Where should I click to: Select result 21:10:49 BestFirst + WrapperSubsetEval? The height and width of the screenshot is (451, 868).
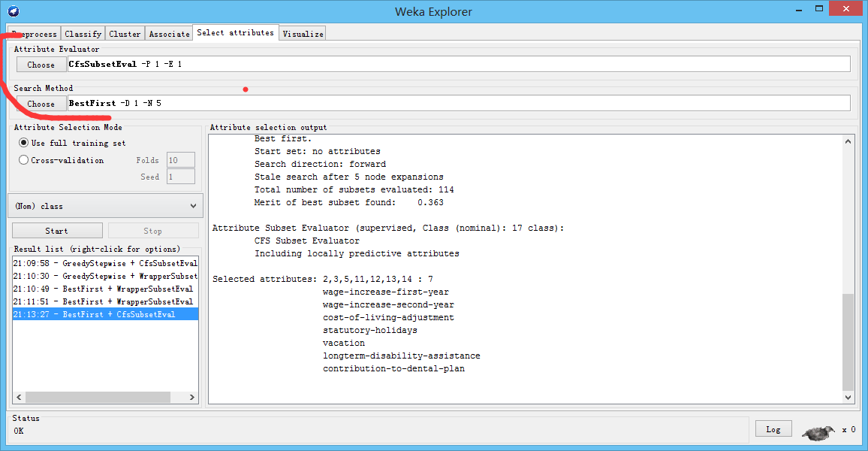click(x=105, y=289)
